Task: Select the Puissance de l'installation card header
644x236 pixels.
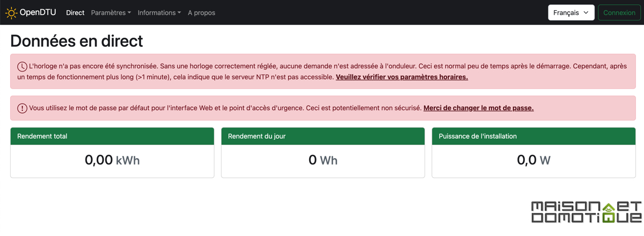Action: pos(533,136)
